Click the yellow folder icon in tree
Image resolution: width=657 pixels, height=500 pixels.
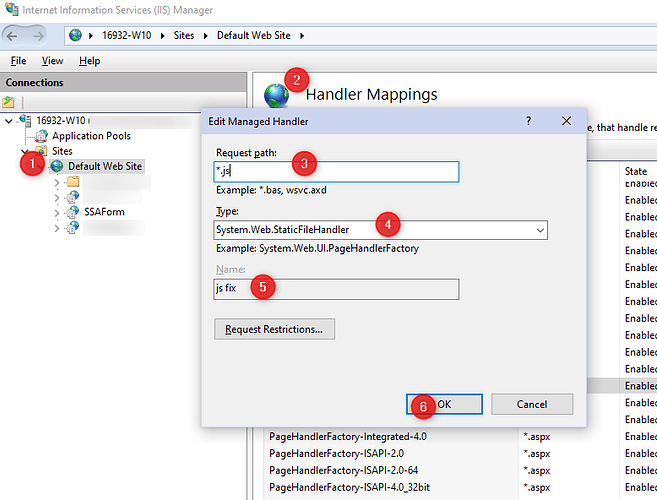pyautogui.click(x=73, y=181)
